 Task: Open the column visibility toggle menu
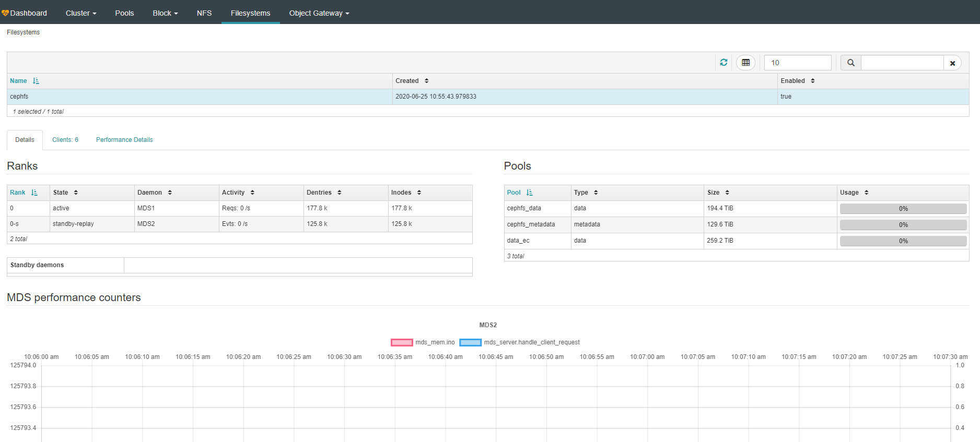[745, 63]
